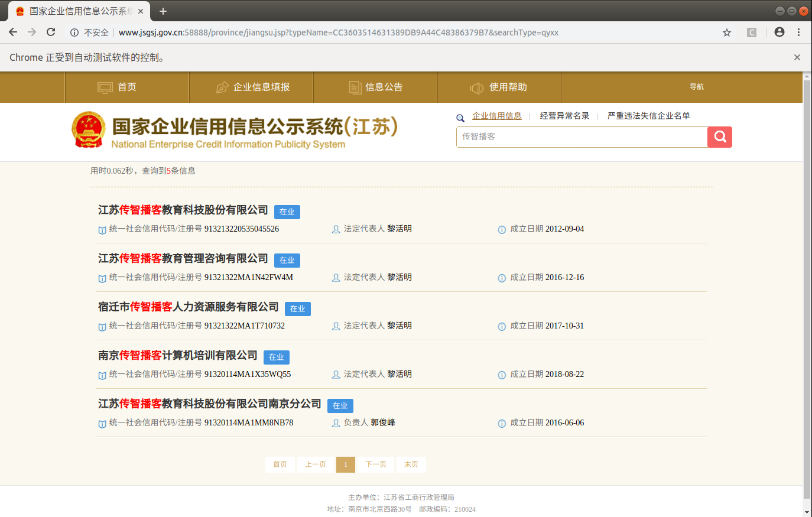Open the 企业信息填报 menu item
812x517 pixels.
click(251, 87)
